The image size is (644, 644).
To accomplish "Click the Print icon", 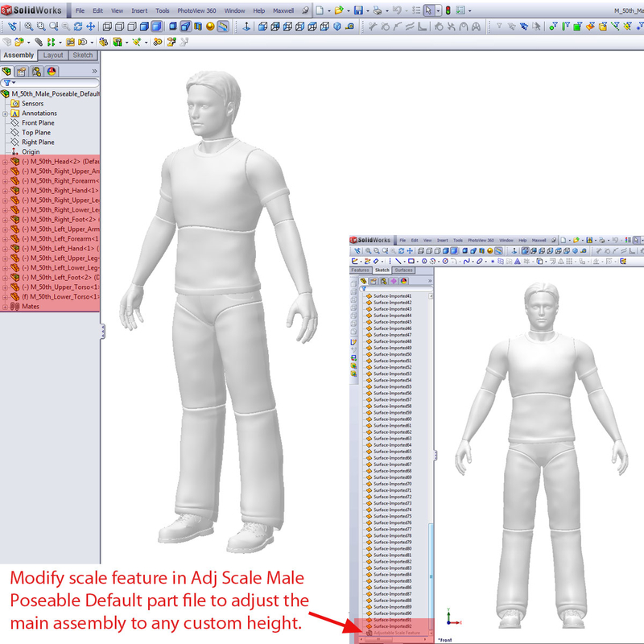I will pos(377,8).
